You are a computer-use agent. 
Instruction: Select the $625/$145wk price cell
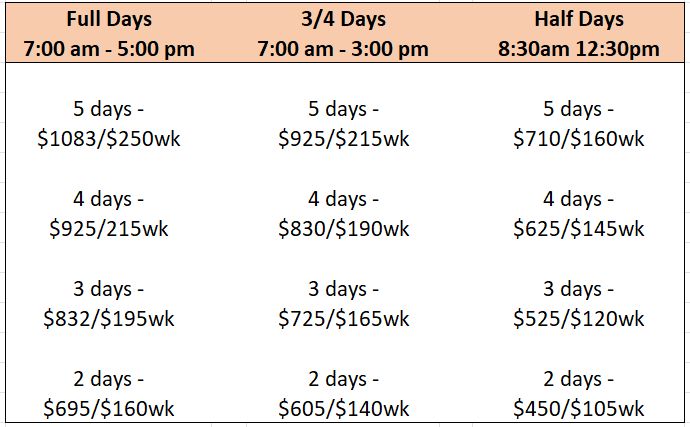tap(579, 228)
